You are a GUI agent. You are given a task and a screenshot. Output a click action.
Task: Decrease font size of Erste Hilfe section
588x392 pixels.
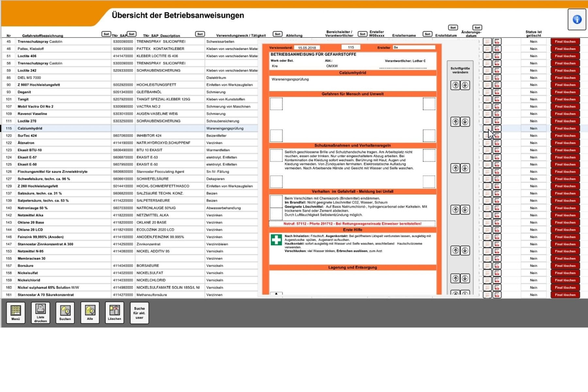[x=465, y=251]
